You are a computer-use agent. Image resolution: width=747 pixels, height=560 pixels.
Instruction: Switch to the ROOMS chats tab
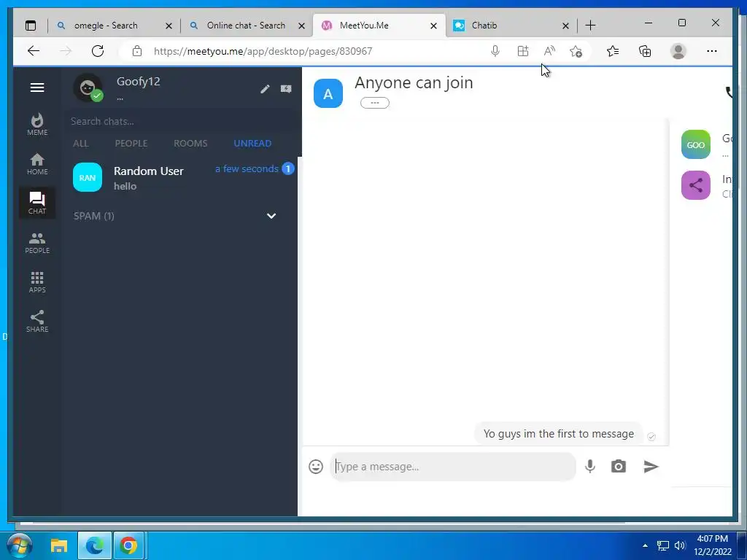pos(190,144)
